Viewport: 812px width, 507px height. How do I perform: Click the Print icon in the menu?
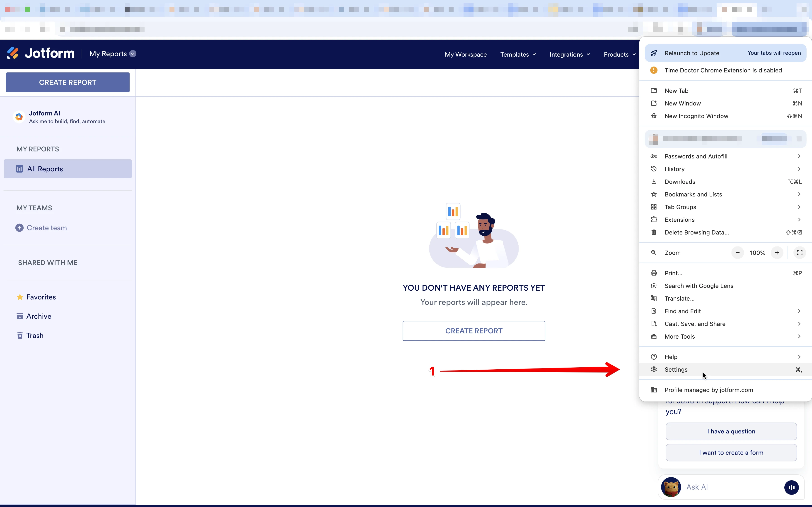pyautogui.click(x=654, y=273)
